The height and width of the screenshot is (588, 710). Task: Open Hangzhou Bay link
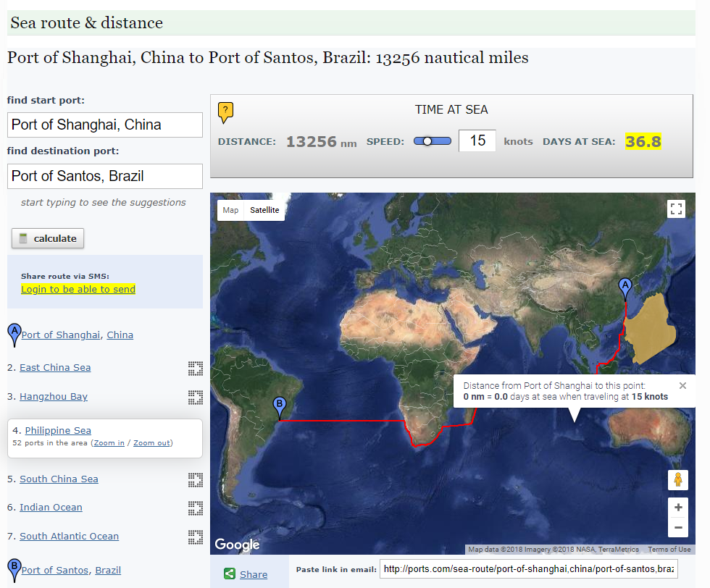54,397
